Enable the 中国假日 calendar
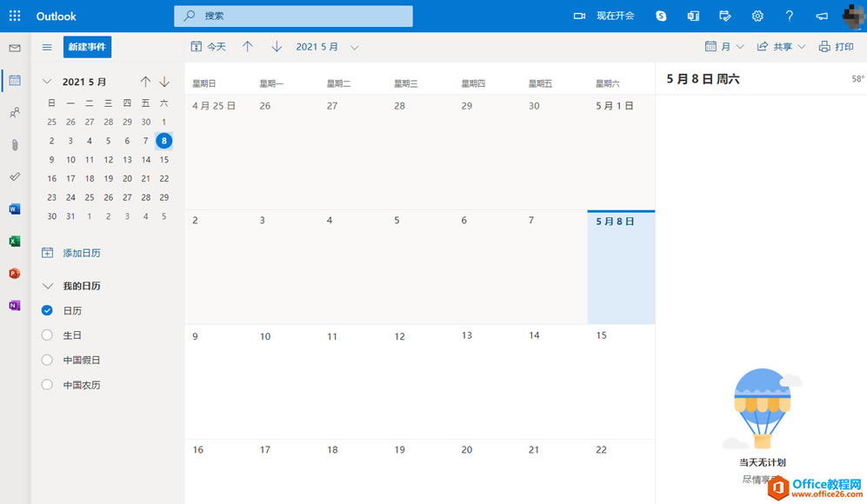The width and height of the screenshot is (867, 504). [x=47, y=360]
